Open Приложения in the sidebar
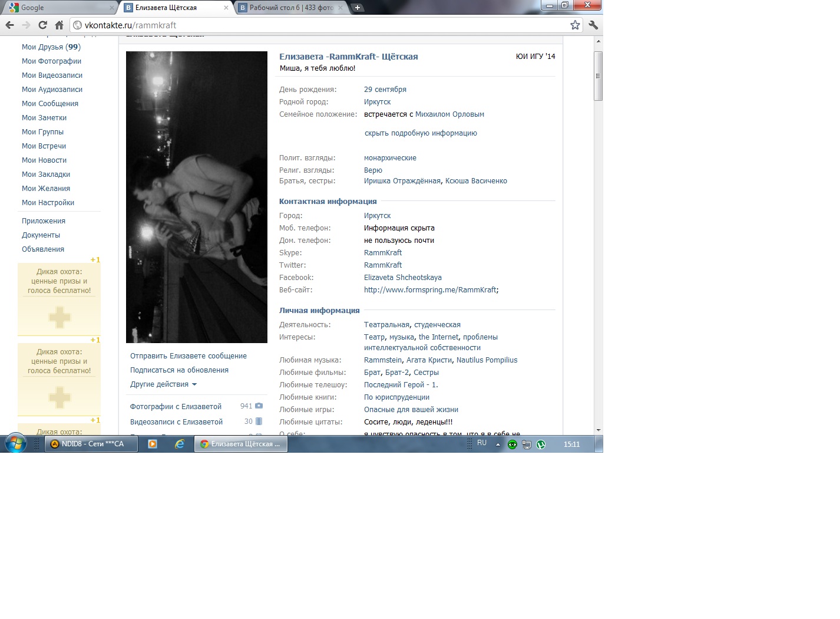 point(44,221)
